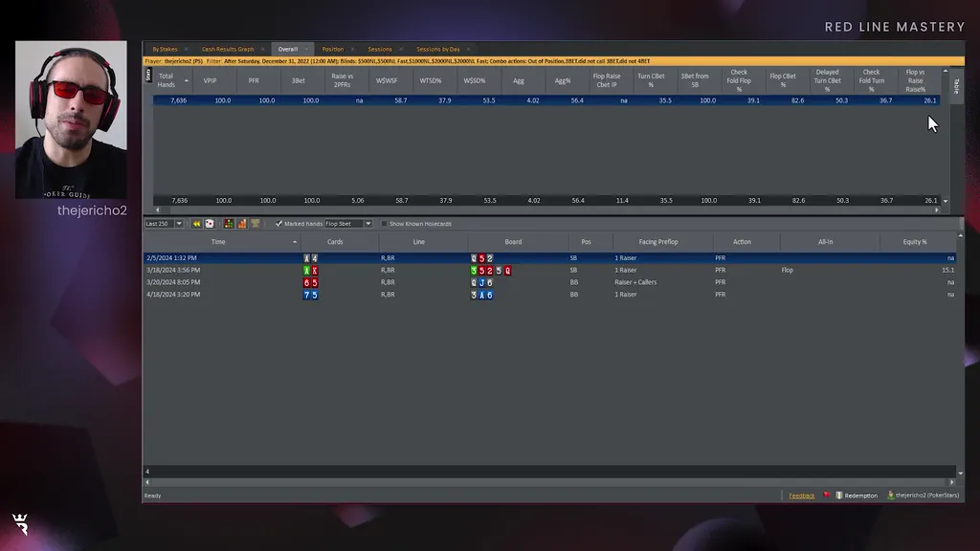Screen dimensions: 980x551
Task: Open the Cash Results Graph tab
Action: pyautogui.click(x=228, y=49)
